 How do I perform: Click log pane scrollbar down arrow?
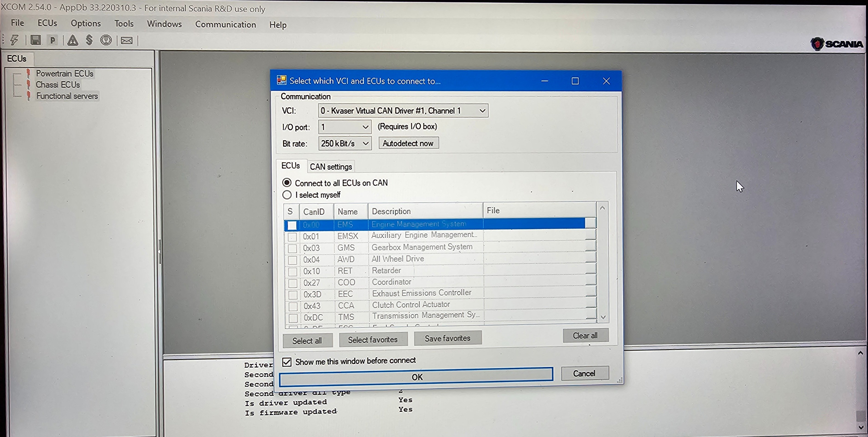[861, 427]
